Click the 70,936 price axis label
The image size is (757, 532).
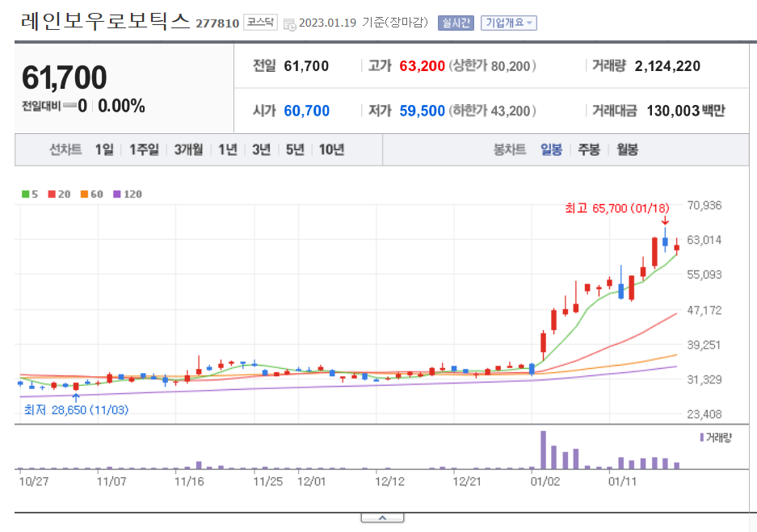[x=704, y=206]
